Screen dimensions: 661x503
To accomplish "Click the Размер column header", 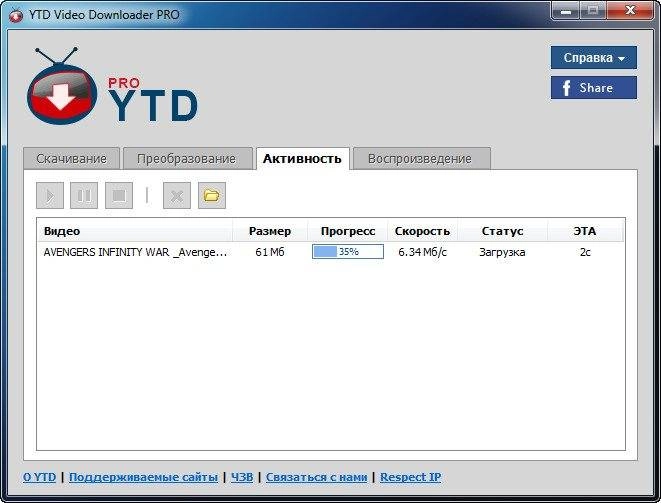I will coord(270,231).
